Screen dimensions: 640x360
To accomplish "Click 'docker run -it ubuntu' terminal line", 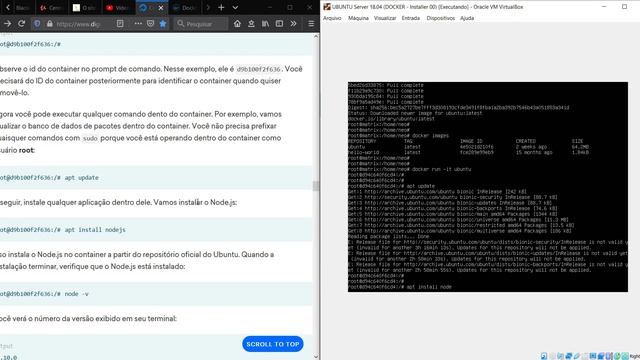I will 409,169.
